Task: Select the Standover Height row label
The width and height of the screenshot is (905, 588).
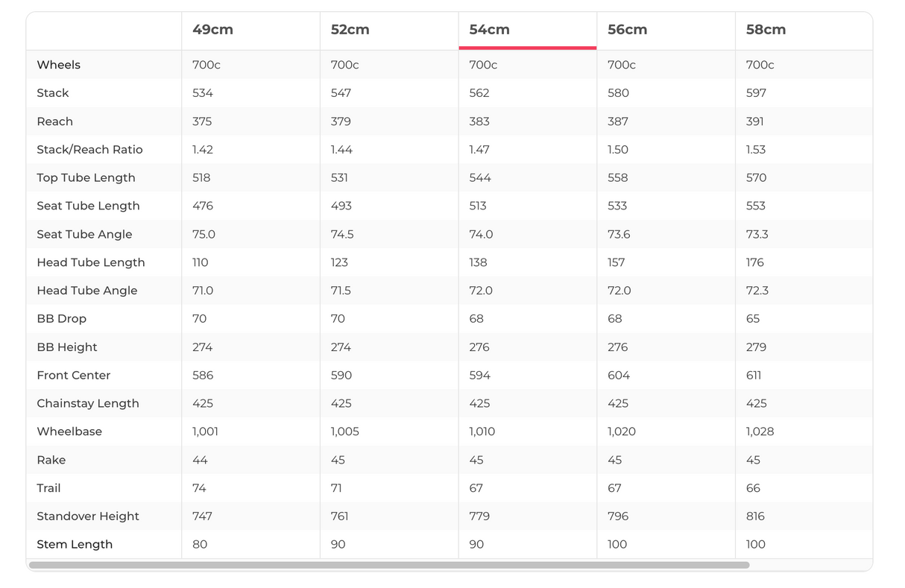Action: [x=88, y=516]
